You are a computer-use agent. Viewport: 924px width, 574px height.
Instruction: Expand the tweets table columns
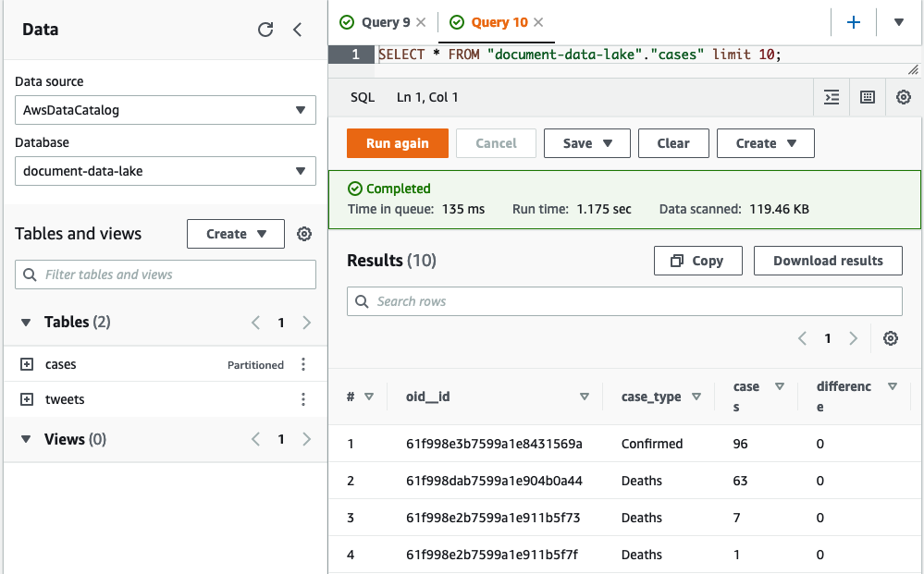coord(27,400)
